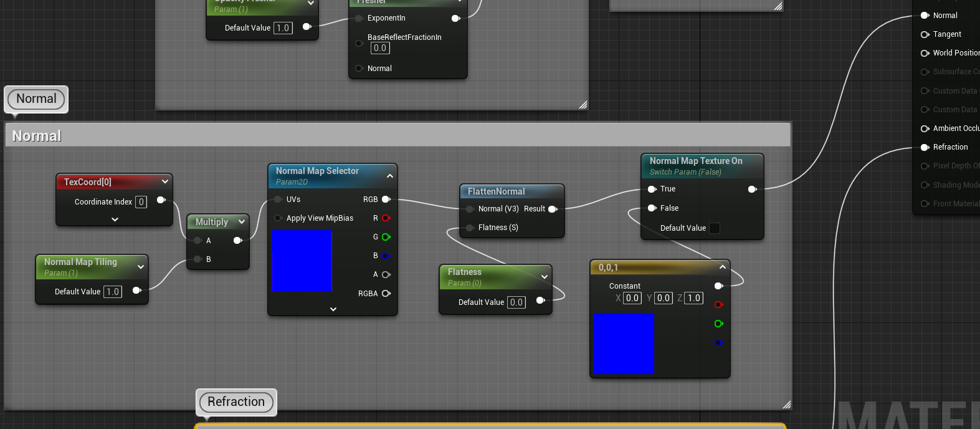980x429 pixels.
Task: Open the TexCoord[0] node header dropdown chevron
Action: (x=165, y=181)
